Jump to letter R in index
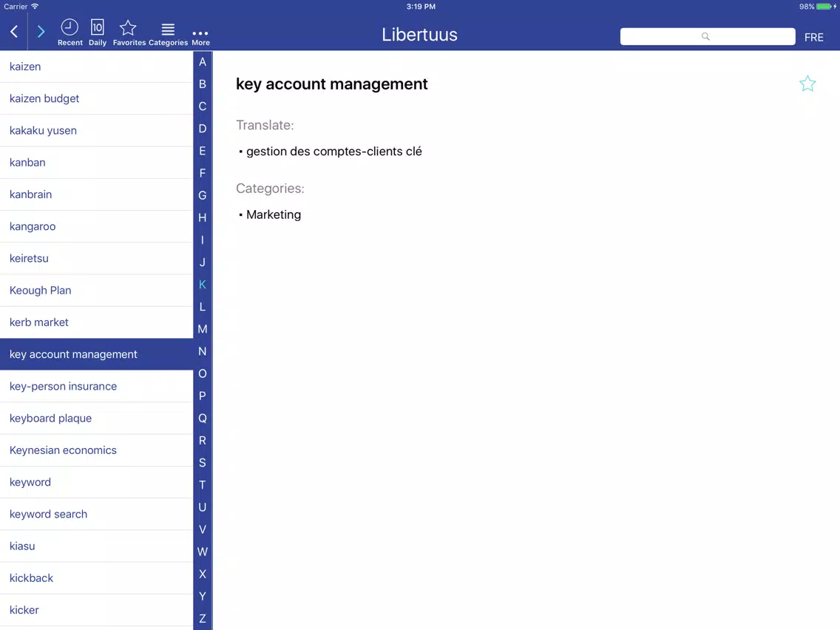 (x=203, y=441)
